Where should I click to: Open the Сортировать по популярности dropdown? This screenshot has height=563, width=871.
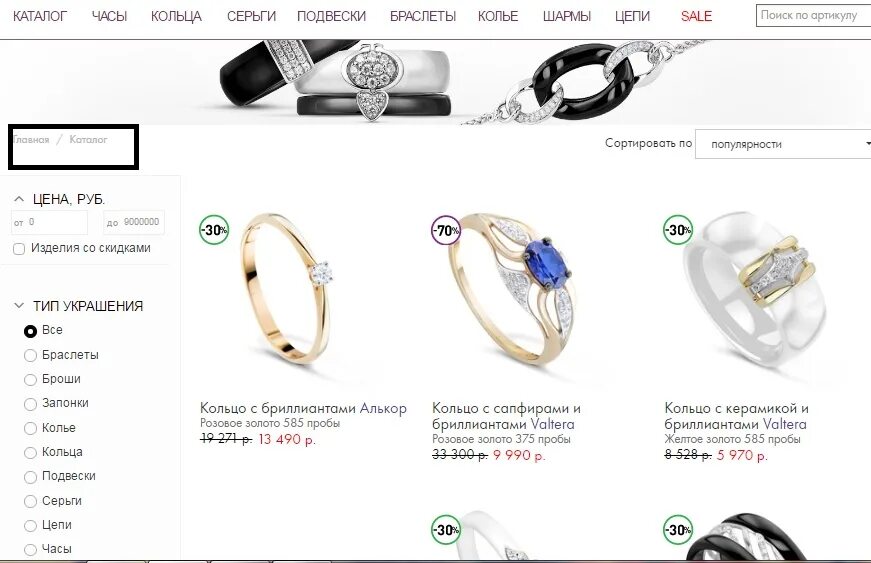point(783,144)
